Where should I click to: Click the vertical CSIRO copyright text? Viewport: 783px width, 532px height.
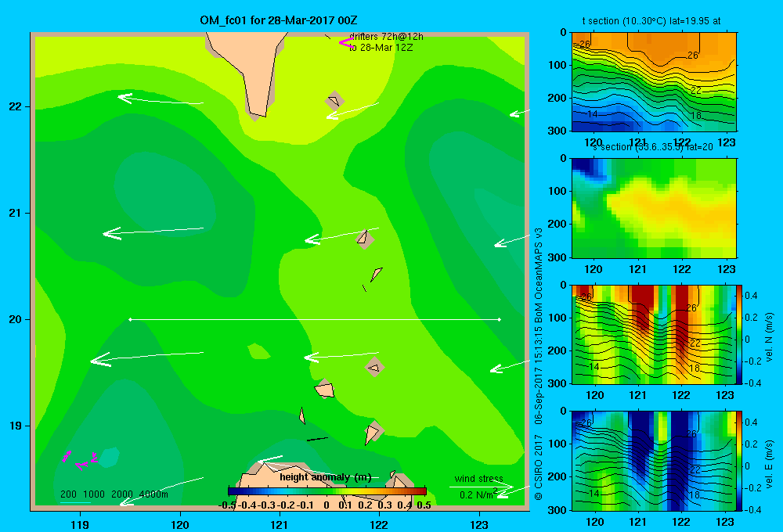[x=539, y=363]
